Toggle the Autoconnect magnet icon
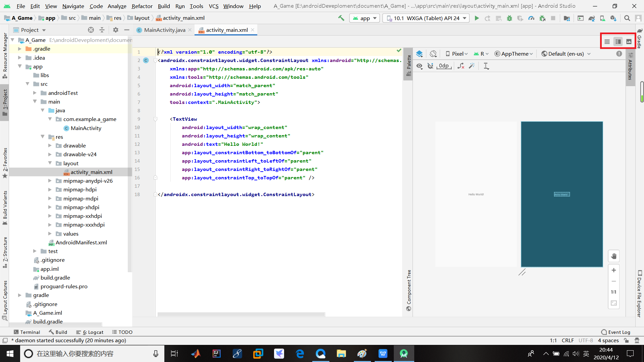Image resolution: width=644 pixels, height=362 pixels. point(431,66)
